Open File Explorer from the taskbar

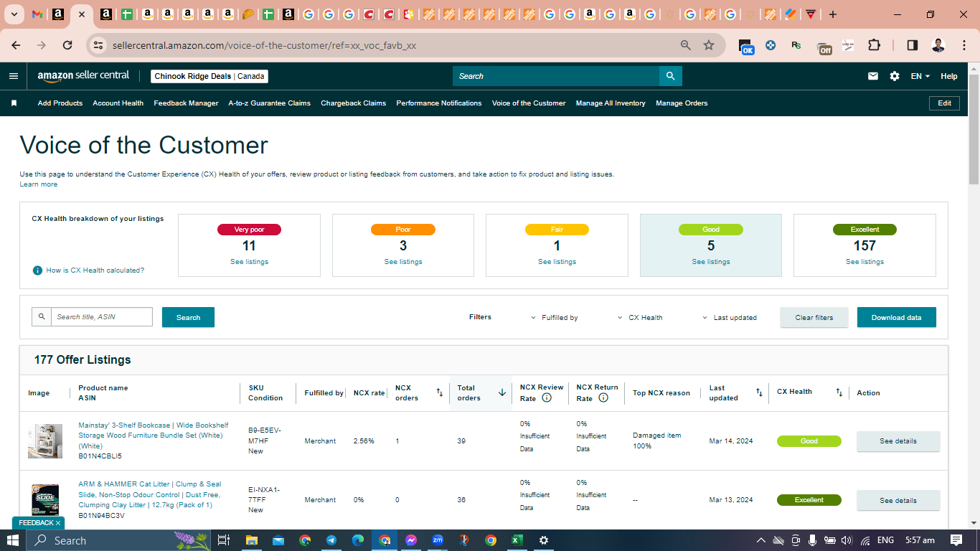(251, 540)
